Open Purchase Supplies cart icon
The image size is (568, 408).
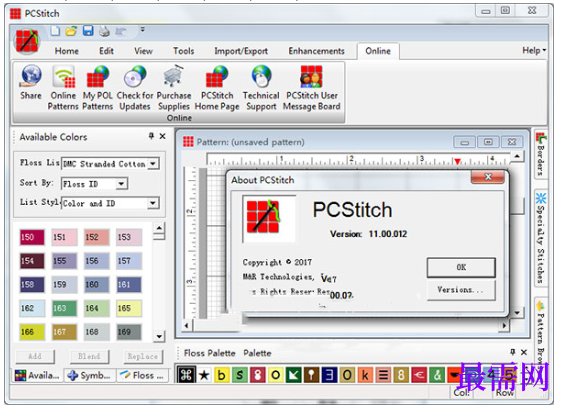tap(174, 76)
